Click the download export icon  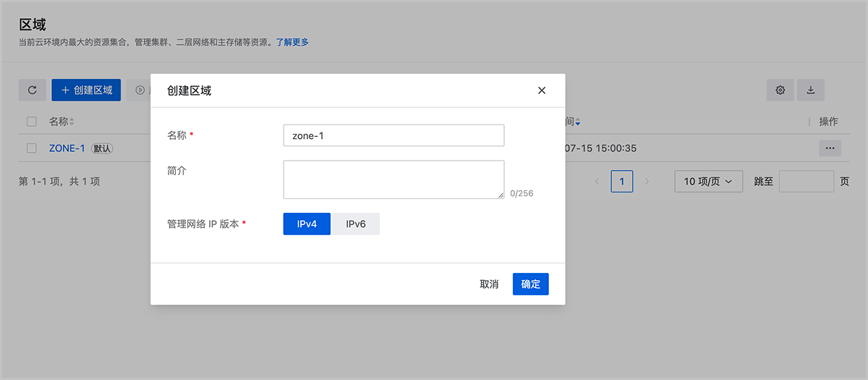[x=811, y=90]
